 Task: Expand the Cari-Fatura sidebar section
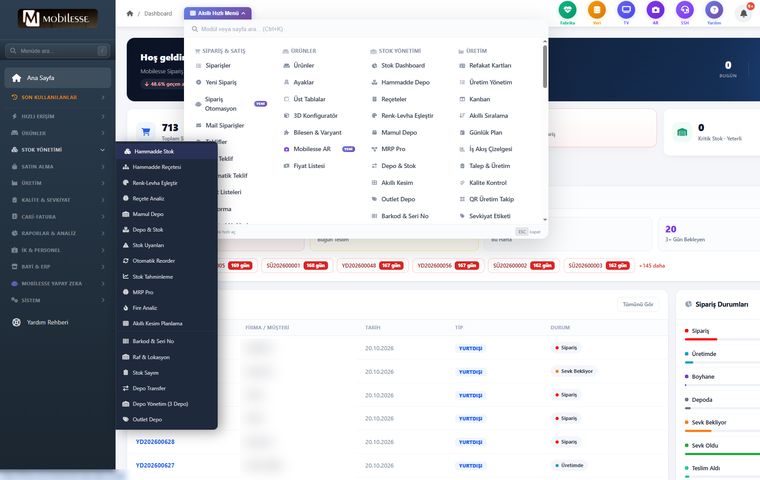(x=58, y=217)
